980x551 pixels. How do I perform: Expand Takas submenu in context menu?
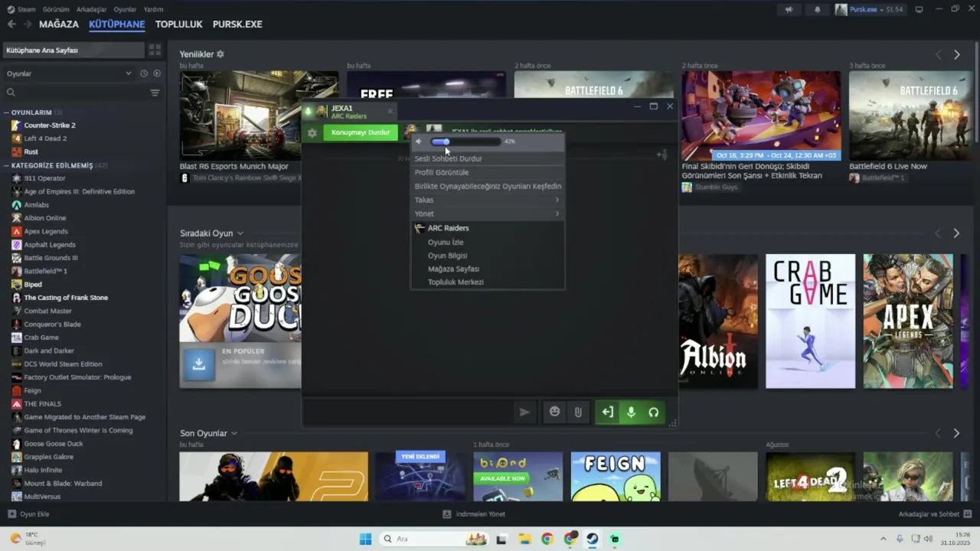(487, 200)
